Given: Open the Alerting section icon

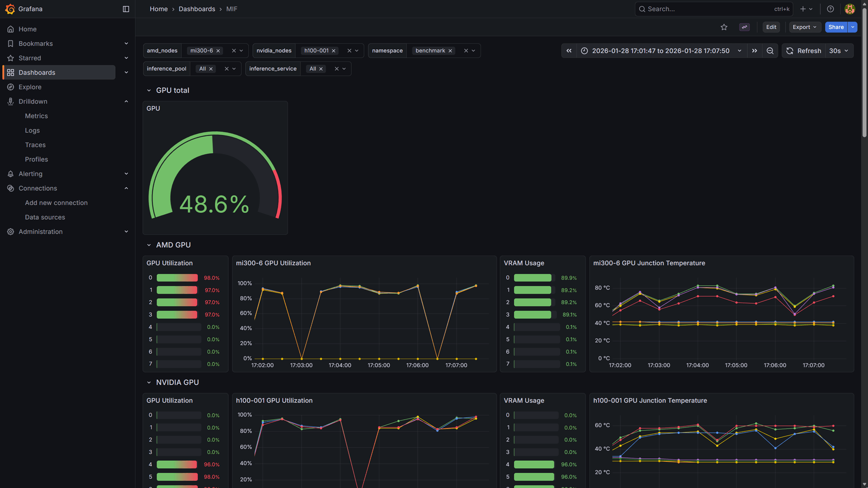Looking at the screenshot, I should (x=11, y=174).
